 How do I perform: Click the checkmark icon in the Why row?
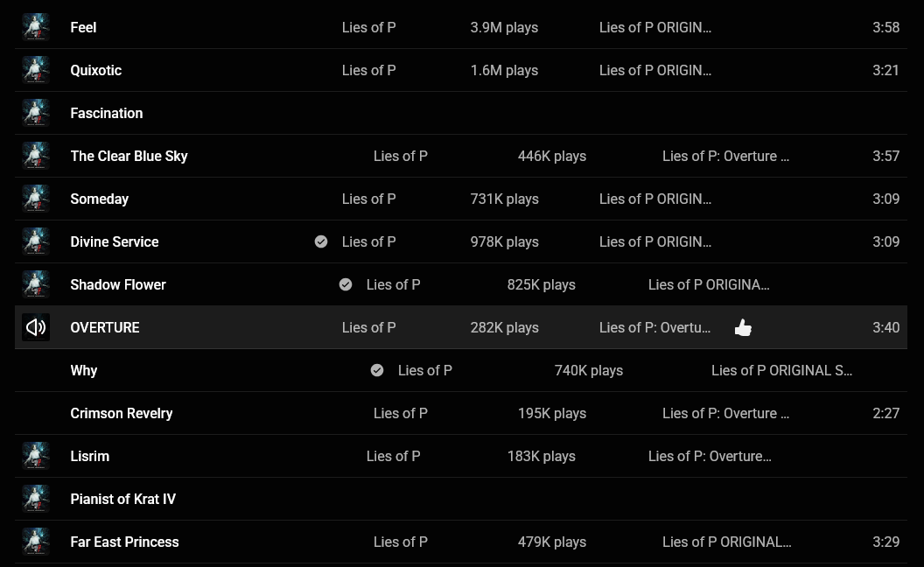(x=377, y=370)
